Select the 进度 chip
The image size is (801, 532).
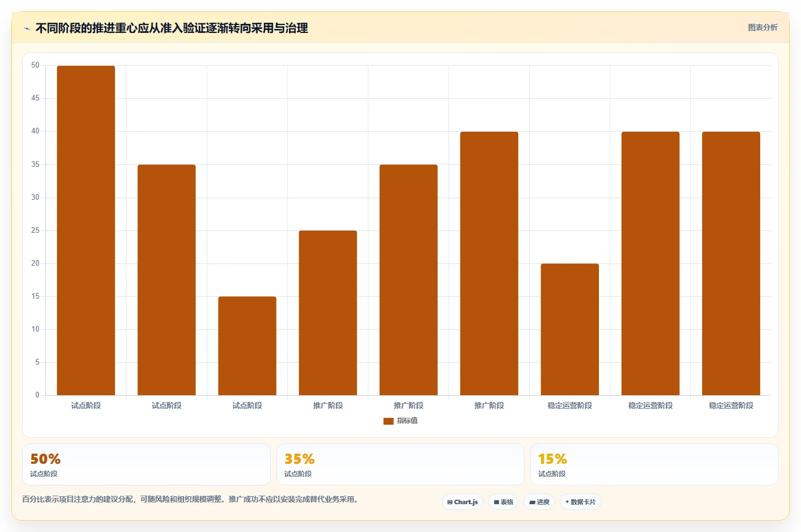pos(539,502)
